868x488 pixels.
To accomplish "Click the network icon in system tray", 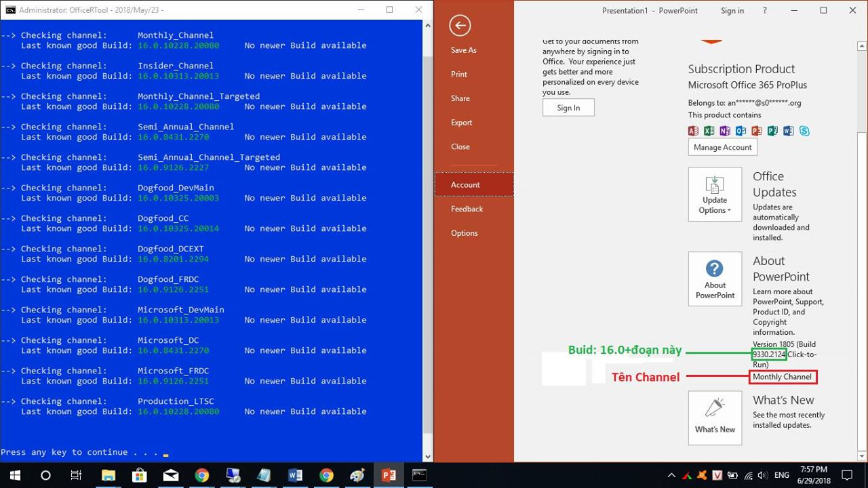I will coord(747,475).
